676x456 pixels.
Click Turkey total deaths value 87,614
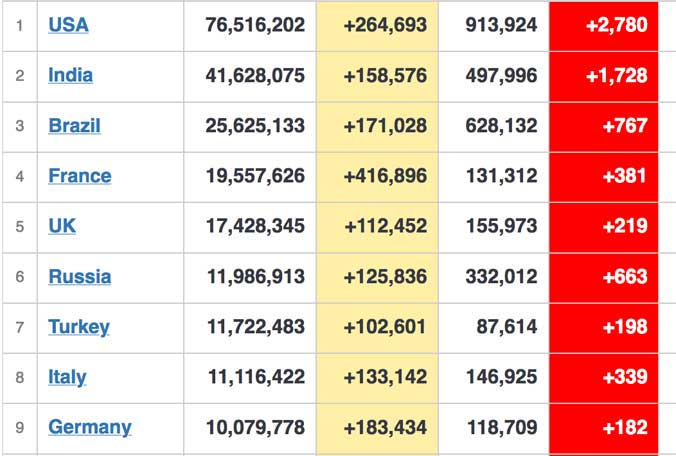pos(507,327)
